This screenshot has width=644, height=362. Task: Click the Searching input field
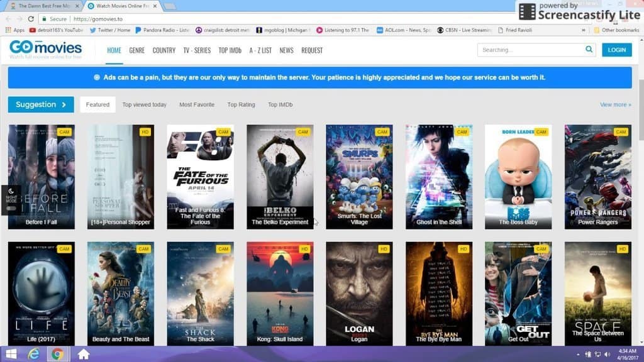(x=531, y=50)
